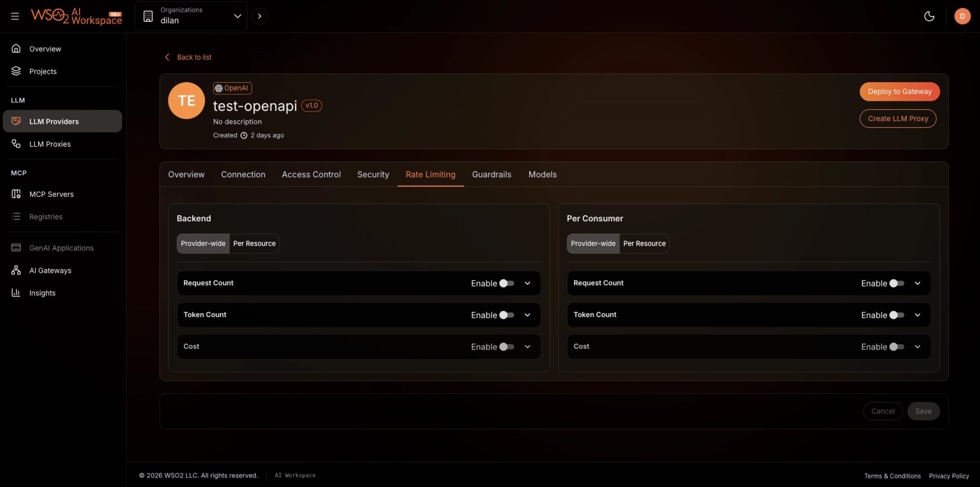Enable Per Consumer Token Count toggle

[897, 315]
